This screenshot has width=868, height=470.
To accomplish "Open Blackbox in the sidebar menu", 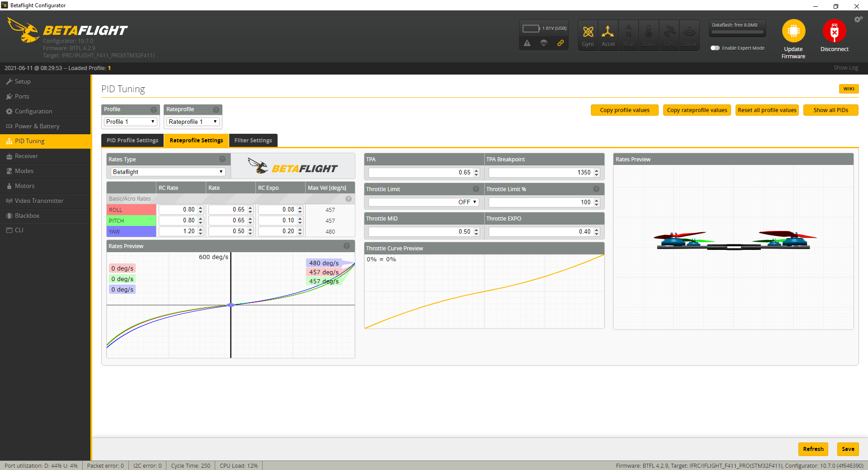I will 45,216.
